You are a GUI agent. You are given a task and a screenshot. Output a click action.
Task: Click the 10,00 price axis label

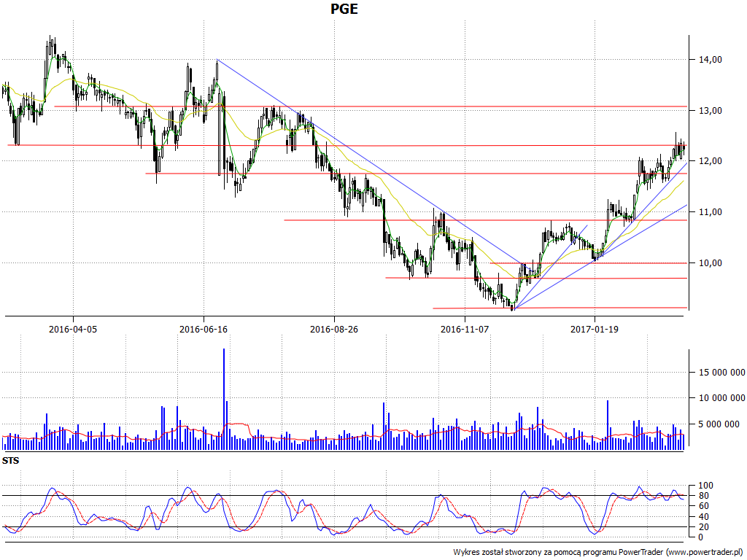710,262
